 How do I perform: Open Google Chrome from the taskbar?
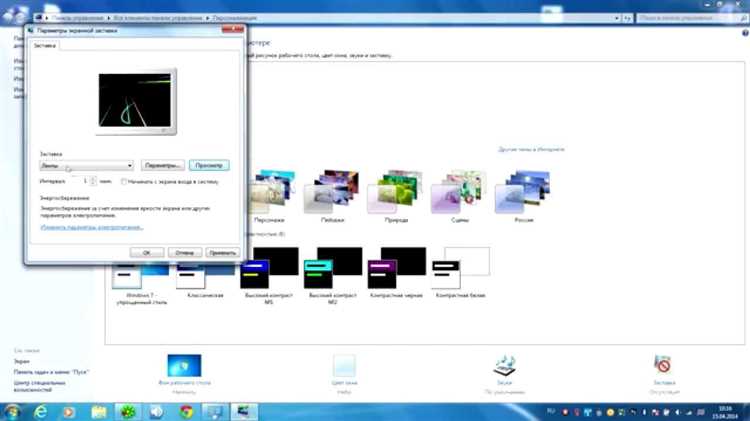186,412
